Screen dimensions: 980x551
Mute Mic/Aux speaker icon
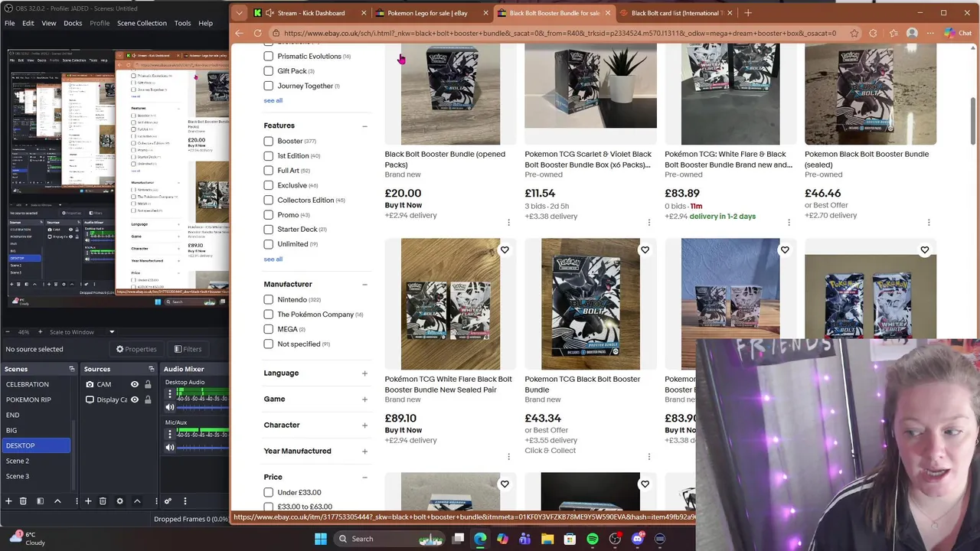pos(170,447)
